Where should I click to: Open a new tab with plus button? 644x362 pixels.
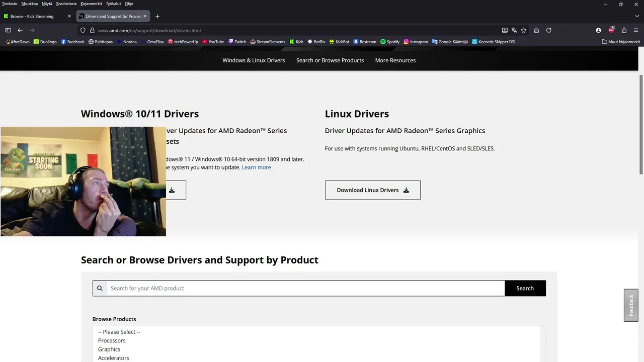[x=157, y=16]
